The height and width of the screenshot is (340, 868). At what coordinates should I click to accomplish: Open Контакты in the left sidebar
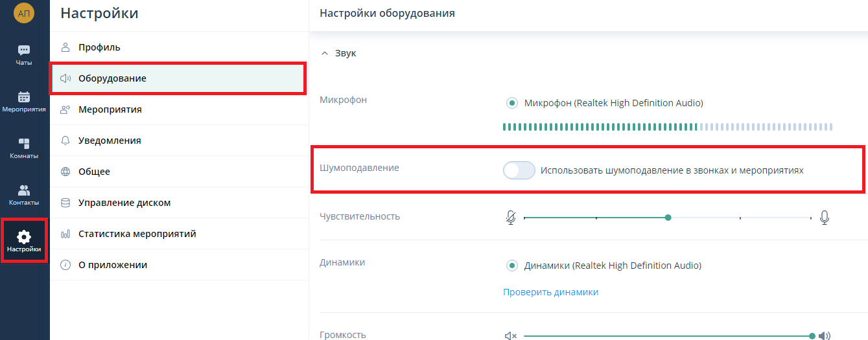point(24,195)
